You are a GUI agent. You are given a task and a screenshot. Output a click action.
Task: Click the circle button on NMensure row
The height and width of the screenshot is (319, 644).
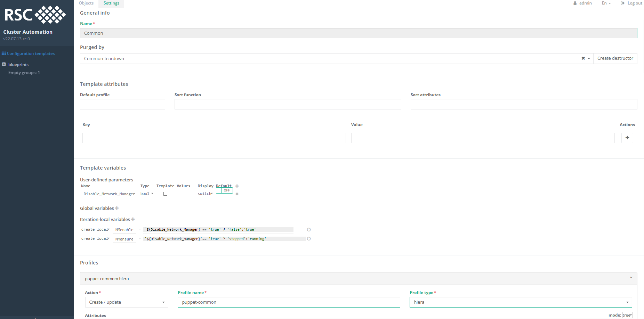309,239
